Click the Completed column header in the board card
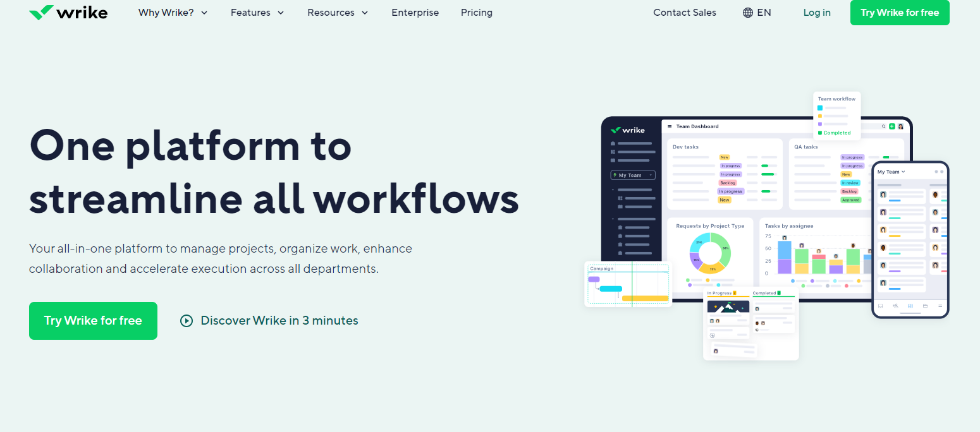This screenshot has width=980, height=432. pyautogui.click(x=767, y=293)
